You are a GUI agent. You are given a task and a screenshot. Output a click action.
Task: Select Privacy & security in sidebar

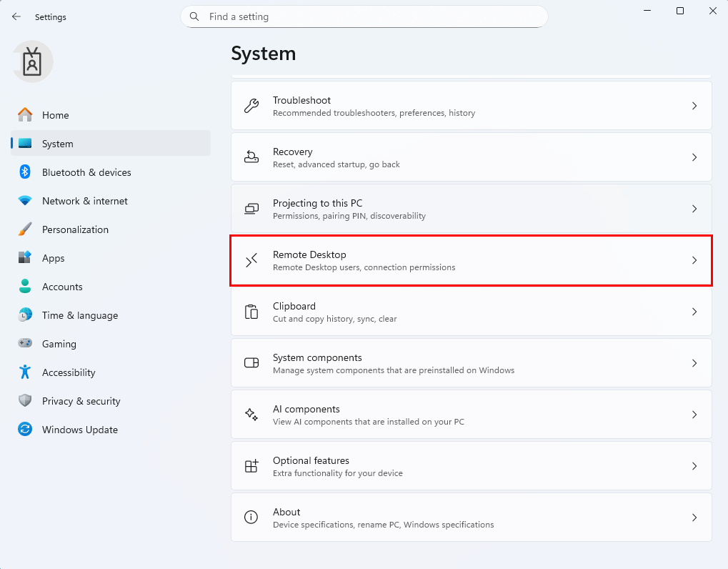(x=81, y=401)
